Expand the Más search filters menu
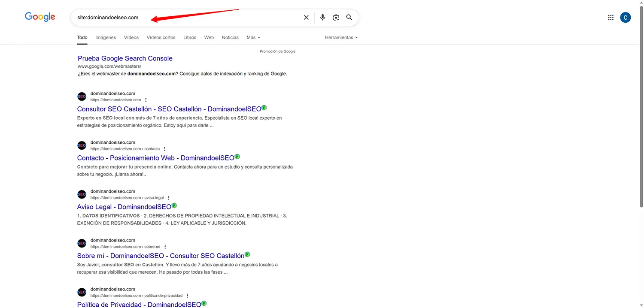 pyautogui.click(x=253, y=38)
